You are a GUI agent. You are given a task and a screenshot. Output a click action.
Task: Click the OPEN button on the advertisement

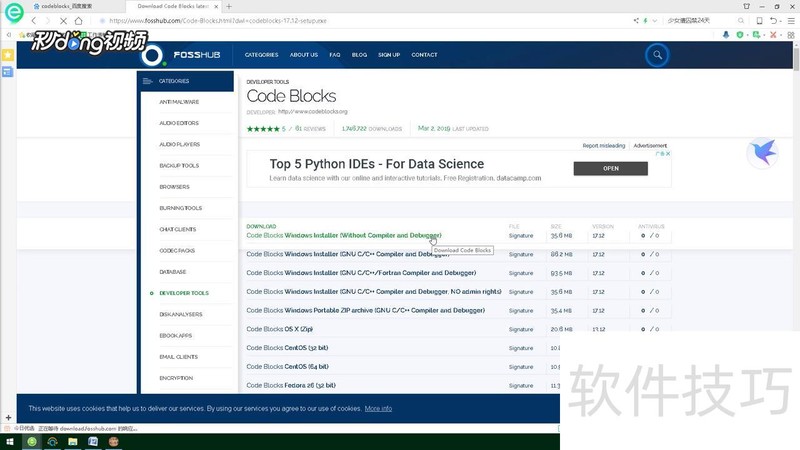(610, 169)
